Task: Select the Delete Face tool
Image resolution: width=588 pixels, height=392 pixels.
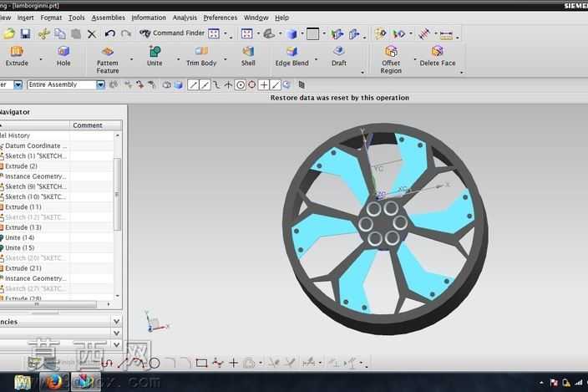Action: point(438,56)
